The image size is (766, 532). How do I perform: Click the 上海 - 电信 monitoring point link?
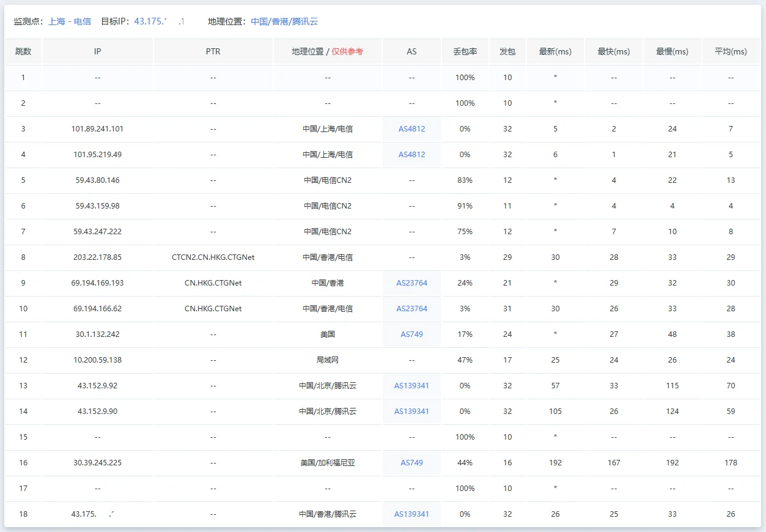[70, 21]
